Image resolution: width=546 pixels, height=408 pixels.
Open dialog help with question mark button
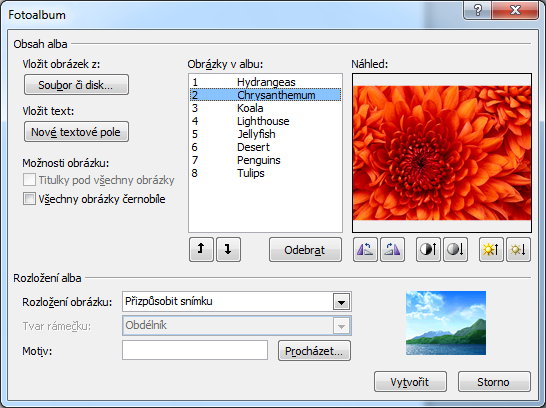[478, 10]
